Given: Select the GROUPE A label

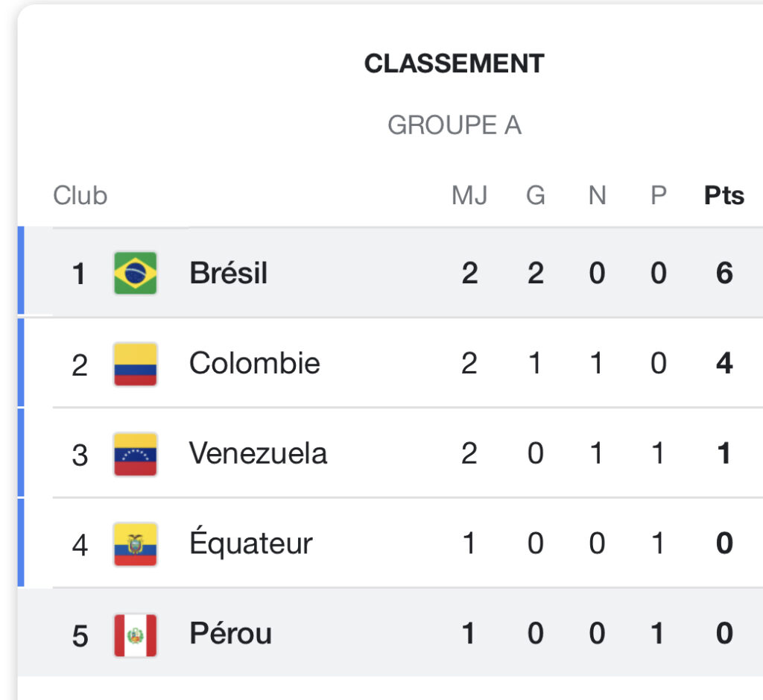Looking at the screenshot, I should pos(454,125).
